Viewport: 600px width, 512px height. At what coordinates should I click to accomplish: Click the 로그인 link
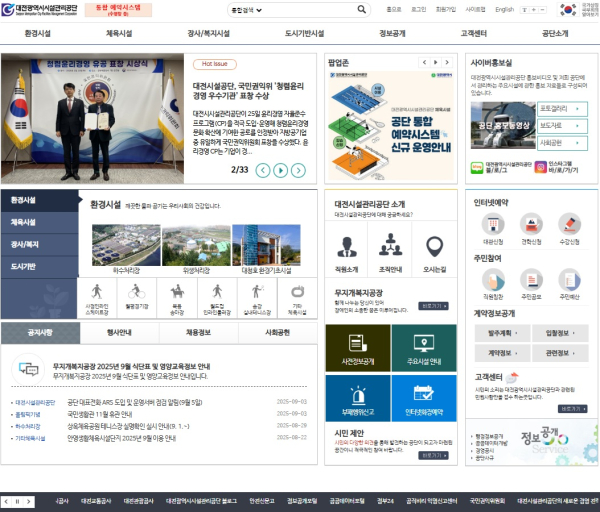418,10
